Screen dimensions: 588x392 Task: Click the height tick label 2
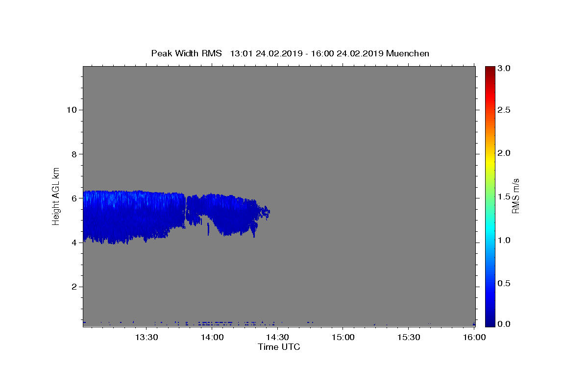point(74,287)
